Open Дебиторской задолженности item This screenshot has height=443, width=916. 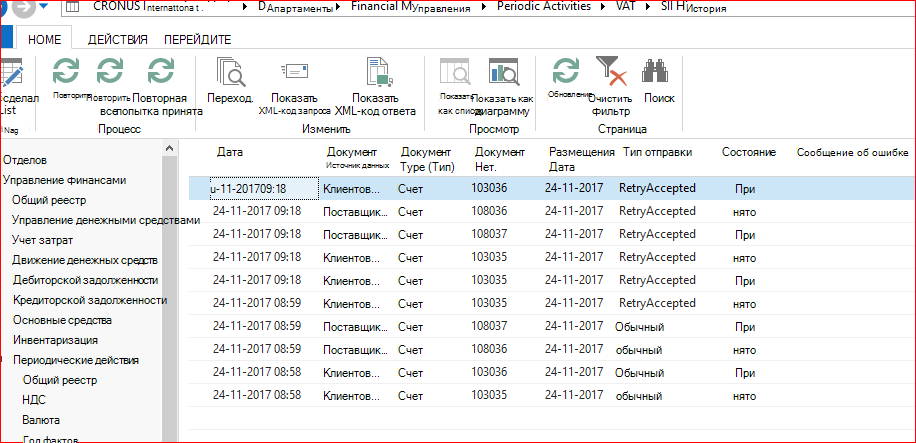[85, 280]
